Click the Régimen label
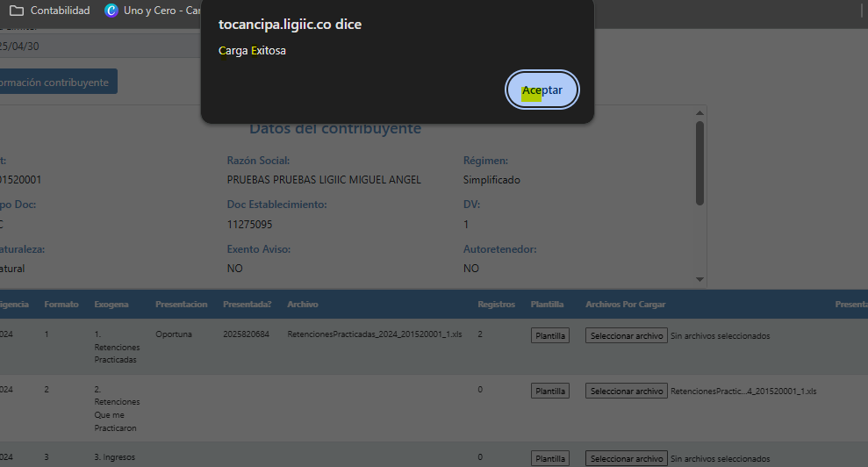868x467 pixels. pyautogui.click(x=485, y=161)
